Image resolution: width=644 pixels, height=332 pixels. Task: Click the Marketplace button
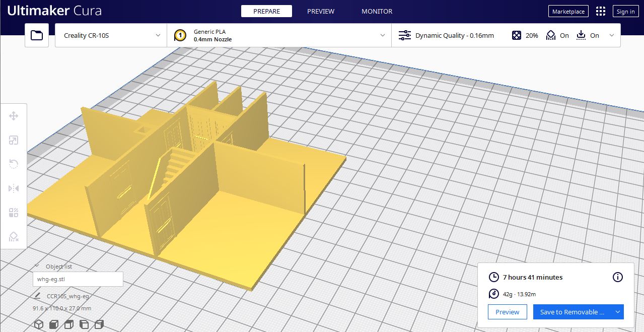pyautogui.click(x=568, y=12)
